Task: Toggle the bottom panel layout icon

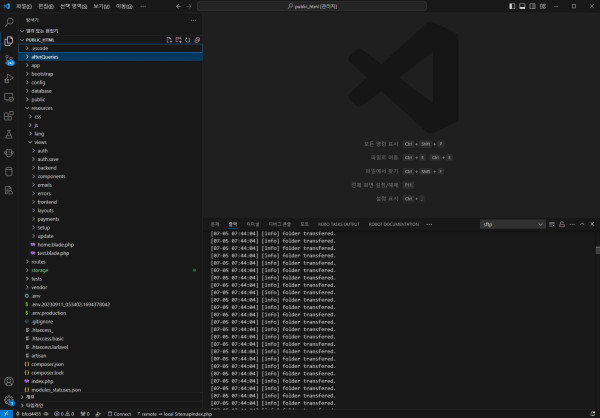Action: [522, 6]
